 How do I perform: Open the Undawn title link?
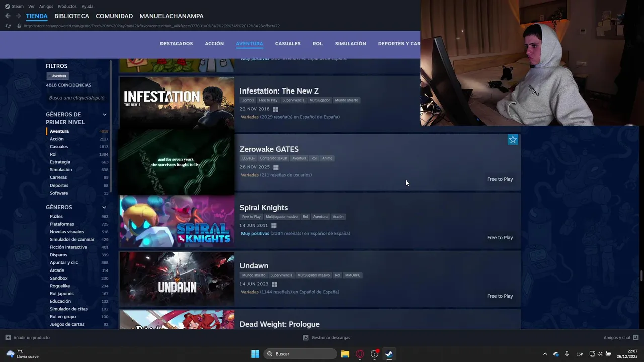pyautogui.click(x=254, y=266)
